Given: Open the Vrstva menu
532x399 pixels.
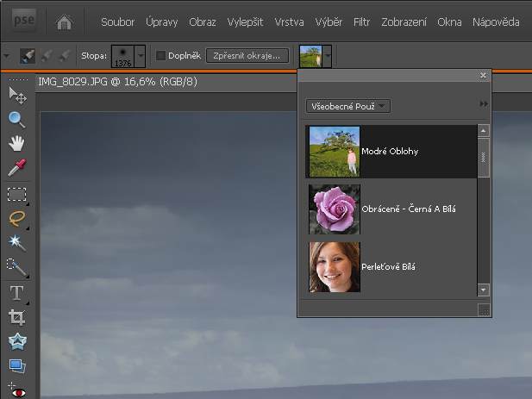Looking at the screenshot, I should (x=289, y=22).
